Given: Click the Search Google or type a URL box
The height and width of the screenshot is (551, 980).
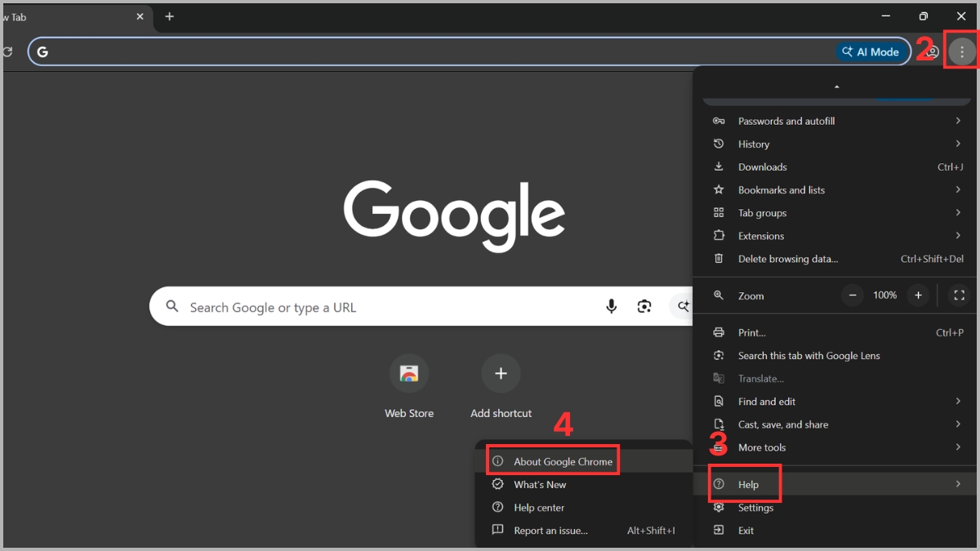Looking at the screenshot, I should (x=421, y=306).
